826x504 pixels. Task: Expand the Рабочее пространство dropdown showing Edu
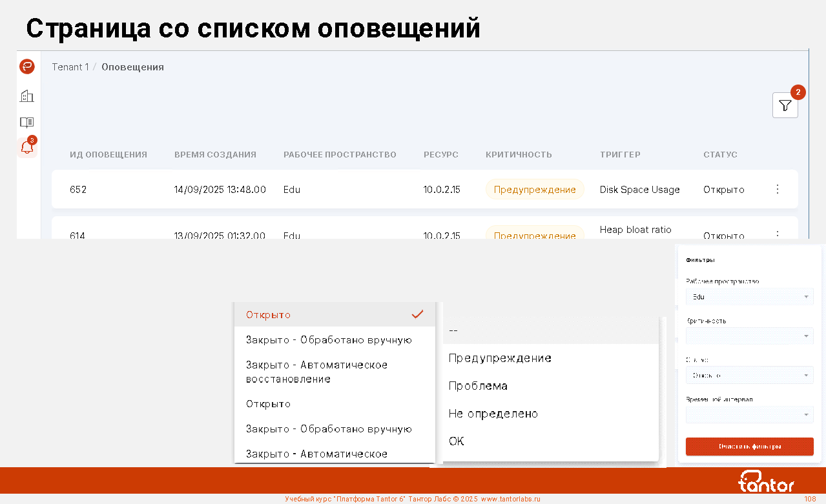click(x=749, y=297)
